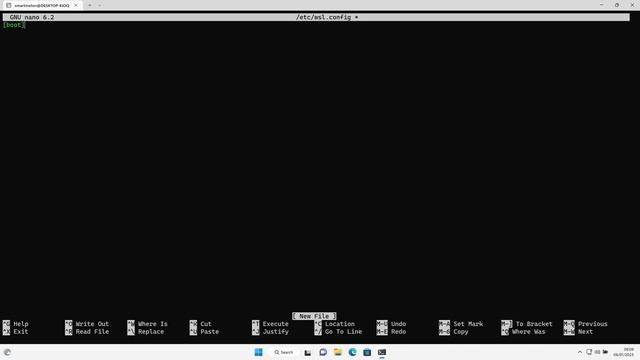Image resolution: width=640 pixels, height=360 pixels.
Task: Click the [boot] text line in editor
Action: click(14, 25)
